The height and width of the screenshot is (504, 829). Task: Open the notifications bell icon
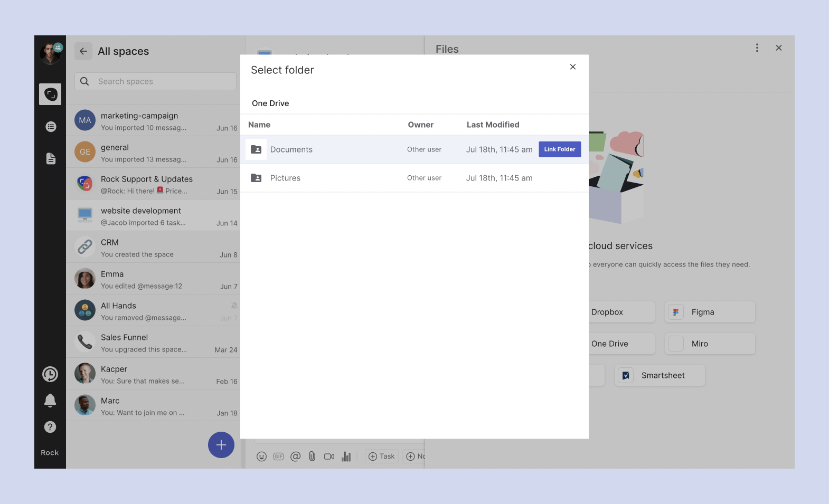(x=50, y=401)
